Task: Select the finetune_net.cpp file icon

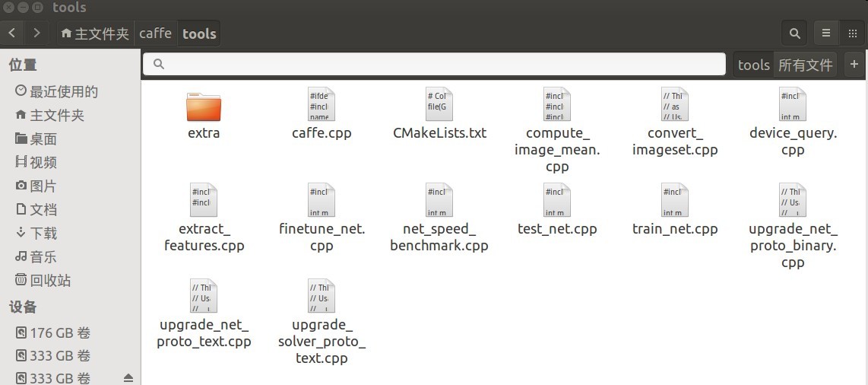Action: tap(322, 200)
